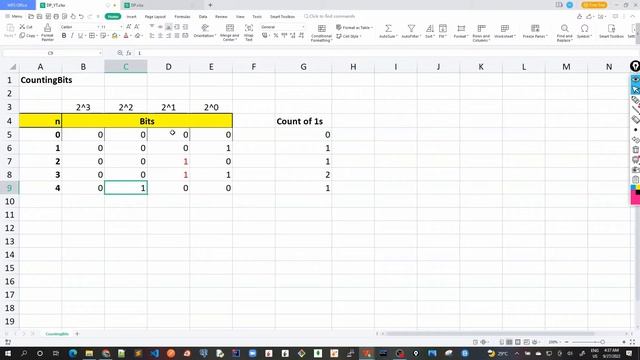Expand the Cell Style dropdown
The height and width of the screenshot is (360, 640).
pyautogui.click(x=361, y=36)
